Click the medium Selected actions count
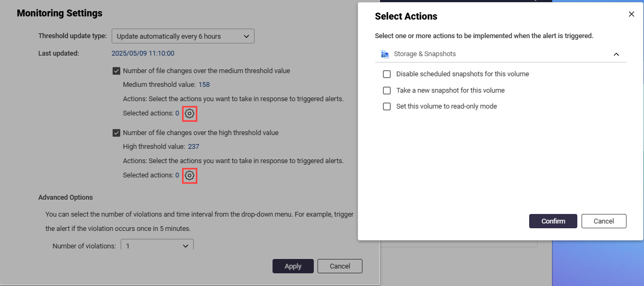Screen dimensions: 644x286 177,113
